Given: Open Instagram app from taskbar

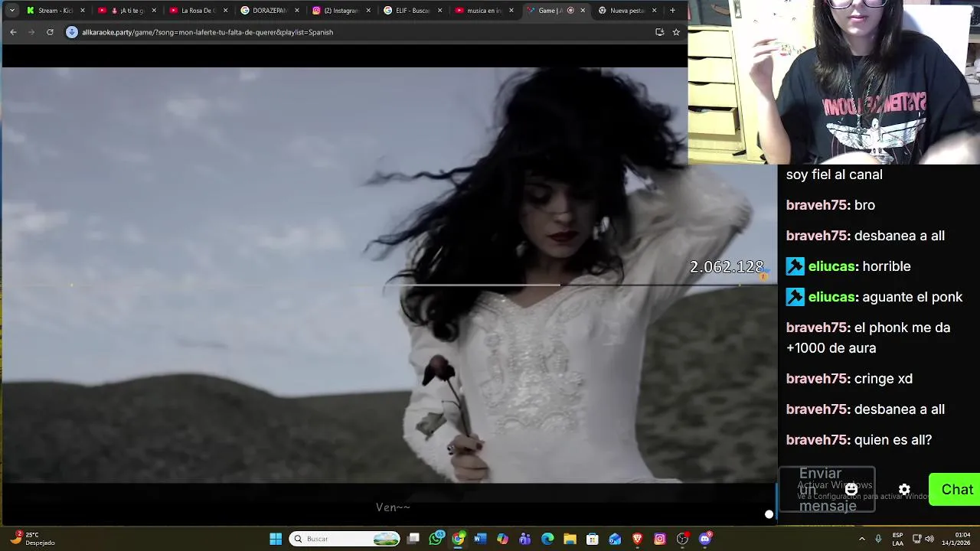Looking at the screenshot, I should (x=659, y=539).
